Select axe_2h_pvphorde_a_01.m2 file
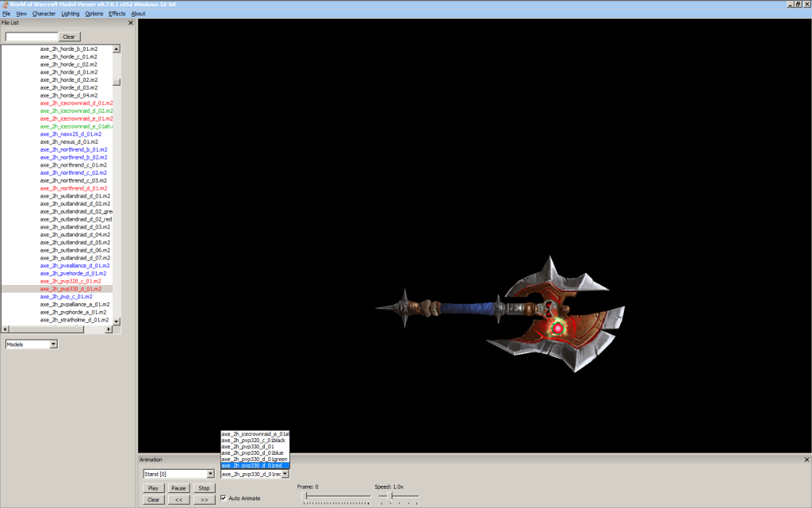Screen dimensions: 812x508 click(x=73, y=312)
